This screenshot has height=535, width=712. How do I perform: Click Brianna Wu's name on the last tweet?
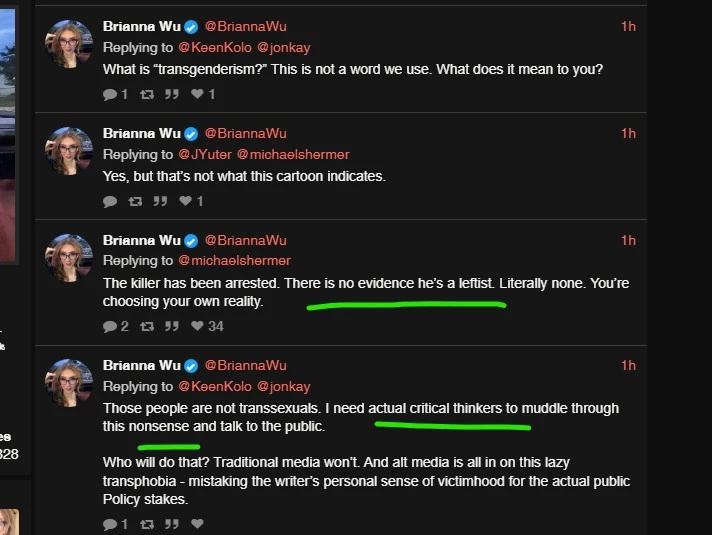tap(142, 365)
